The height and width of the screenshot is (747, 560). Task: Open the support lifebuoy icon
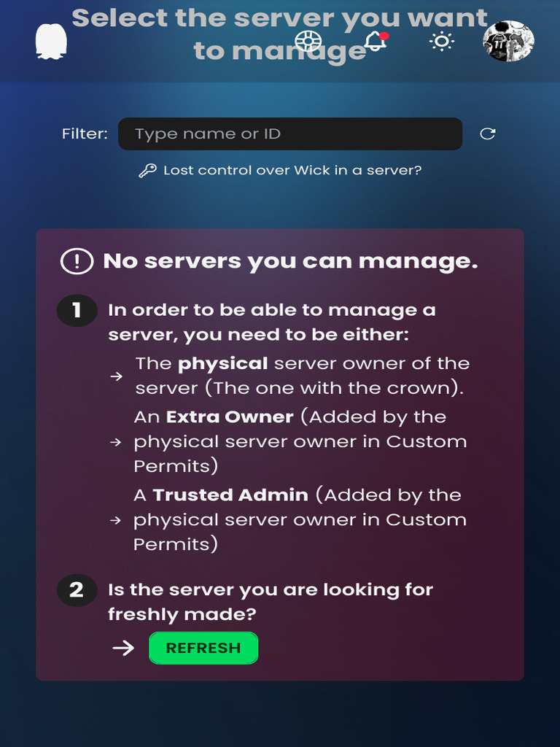click(308, 41)
